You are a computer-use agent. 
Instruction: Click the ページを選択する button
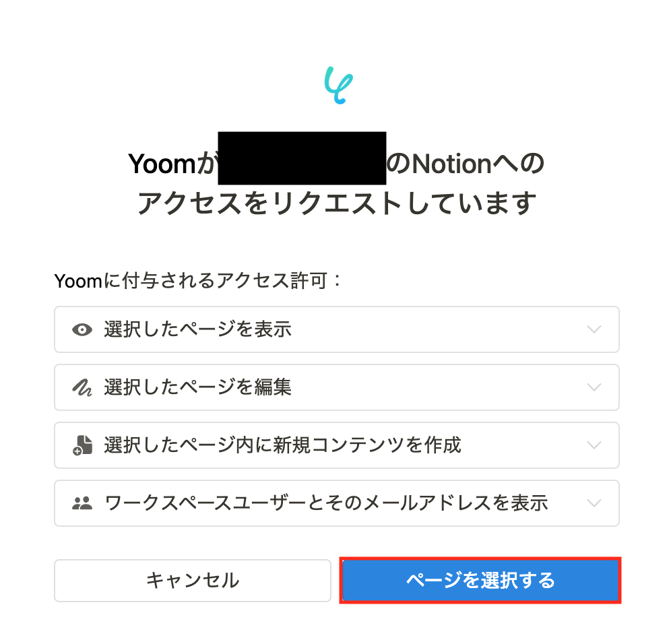coord(480,581)
